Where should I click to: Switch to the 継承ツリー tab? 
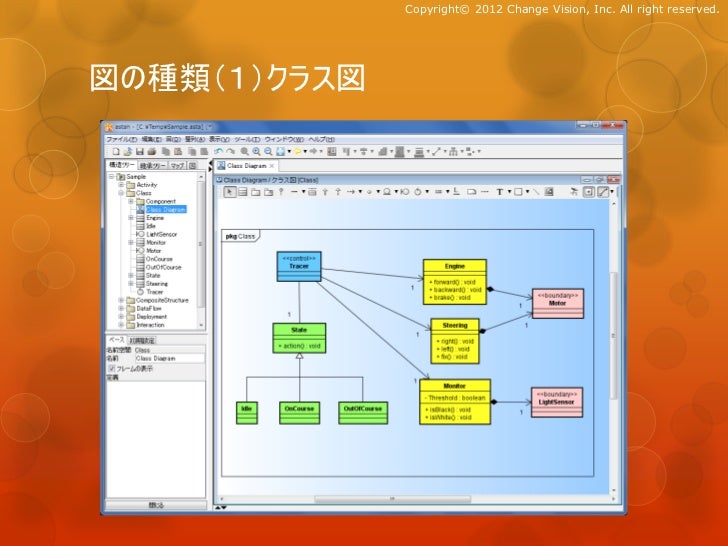(152, 166)
